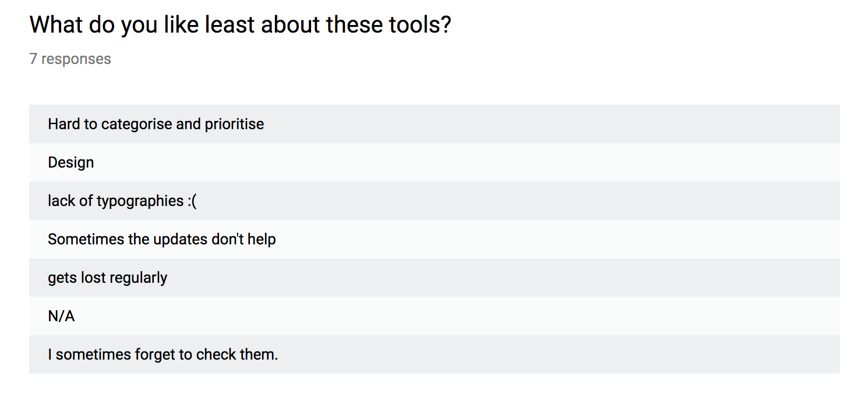Select the 'N/A' response row
868x405 pixels.
(x=435, y=316)
